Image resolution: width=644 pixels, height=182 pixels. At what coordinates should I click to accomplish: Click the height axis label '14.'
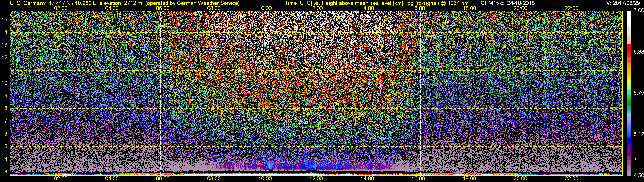pyautogui.click(x=5, y=32)
